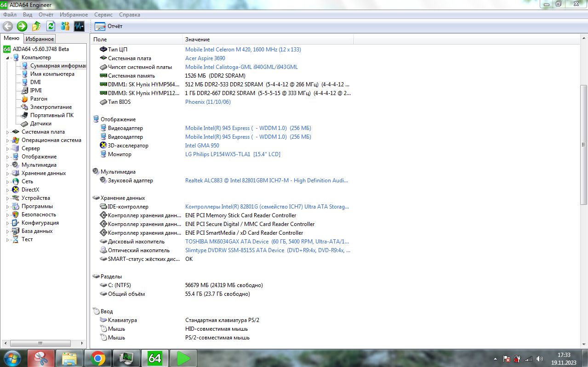
Task: Select Датчики in the tree
Action: [41, 124]
